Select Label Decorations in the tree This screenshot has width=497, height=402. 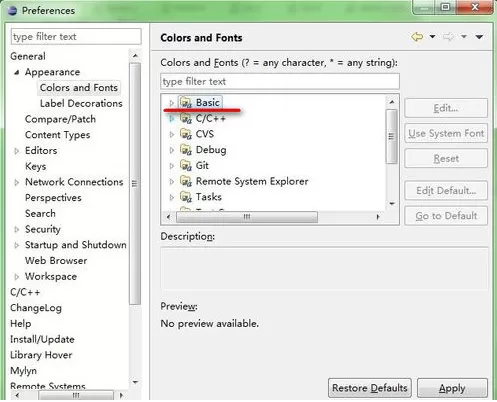click(81, 103)
